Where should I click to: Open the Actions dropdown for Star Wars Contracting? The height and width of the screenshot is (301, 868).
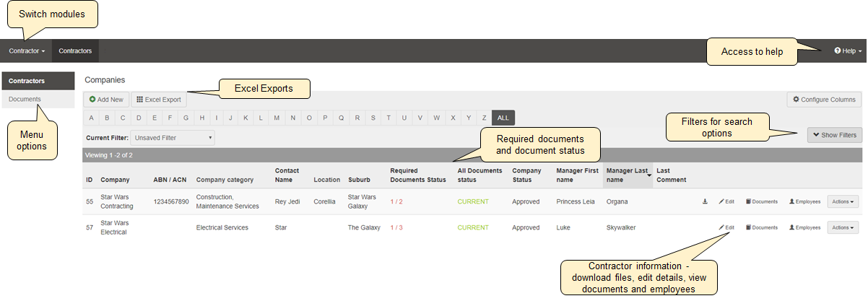pos(843,201)
